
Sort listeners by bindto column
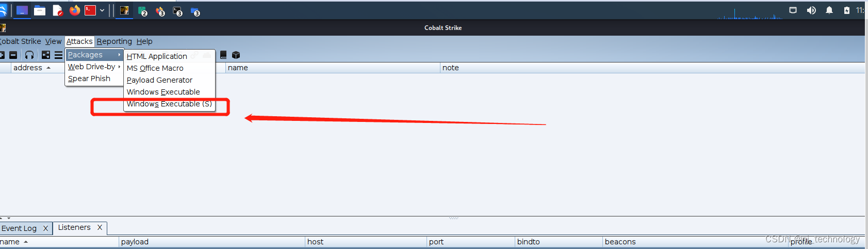[559, 242]
